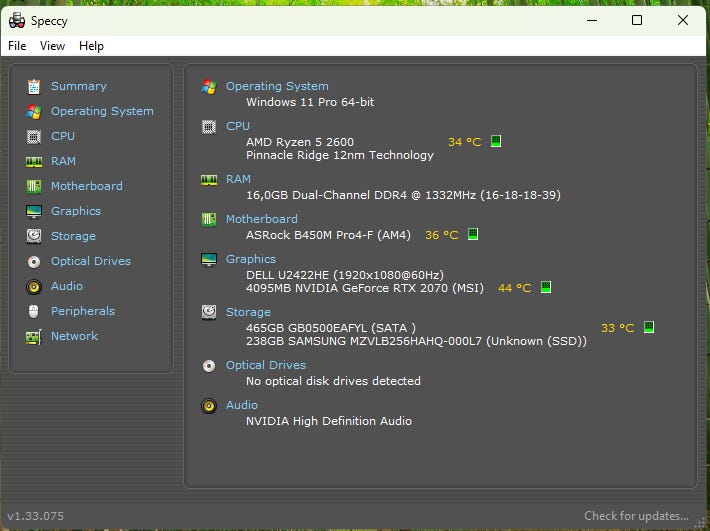Image resolution: width=710 pixels, height=531 pixels.
Task: Open the File menu
Action: click(x=17, y=46)
